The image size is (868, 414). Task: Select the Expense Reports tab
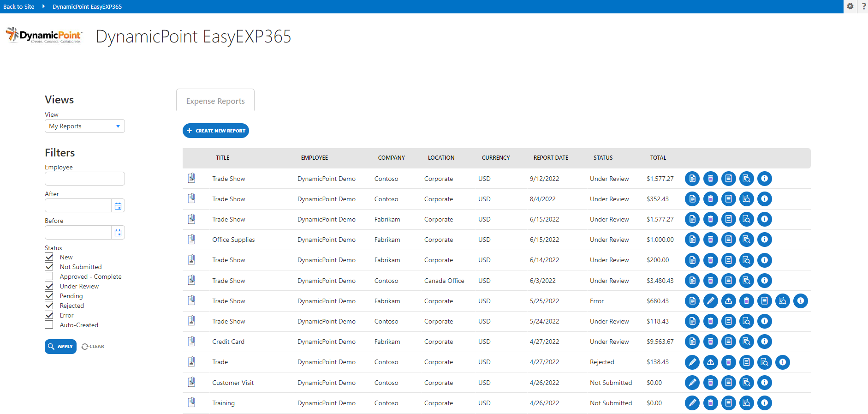tap(215, 101)
